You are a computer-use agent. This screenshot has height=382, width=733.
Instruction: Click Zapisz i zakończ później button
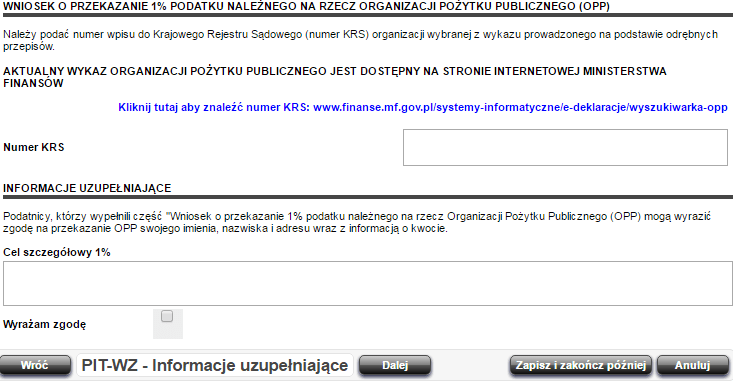581,365
